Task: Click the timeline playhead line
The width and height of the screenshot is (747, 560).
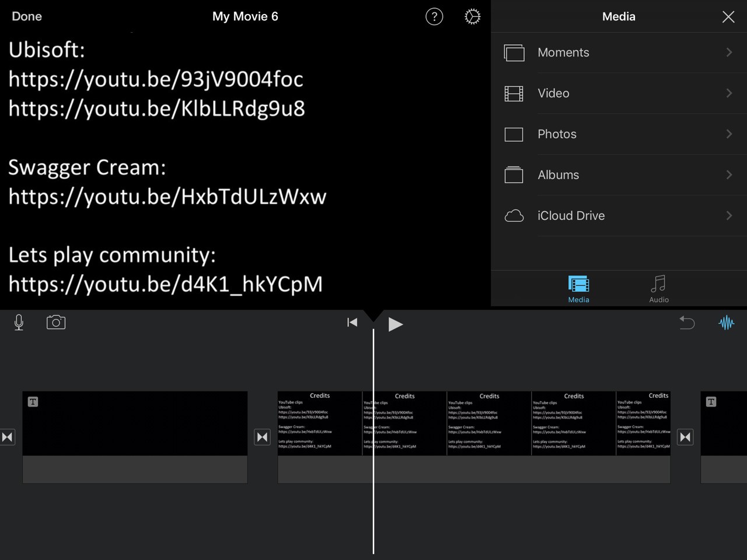Action: [373, 441]
